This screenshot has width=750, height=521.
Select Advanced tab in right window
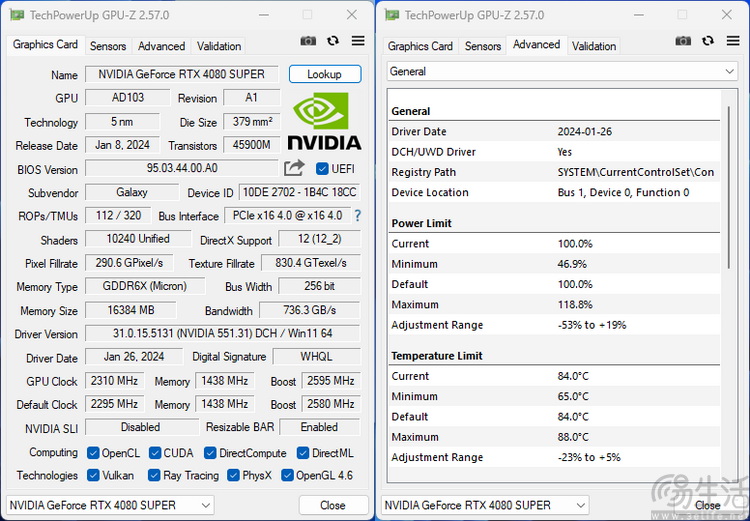tap(537, 44)
